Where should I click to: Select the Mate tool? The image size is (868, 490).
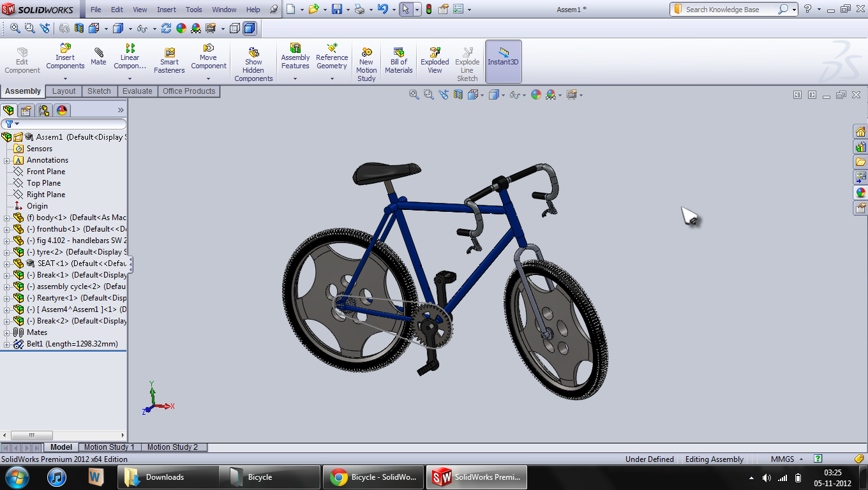click(98, 57)
